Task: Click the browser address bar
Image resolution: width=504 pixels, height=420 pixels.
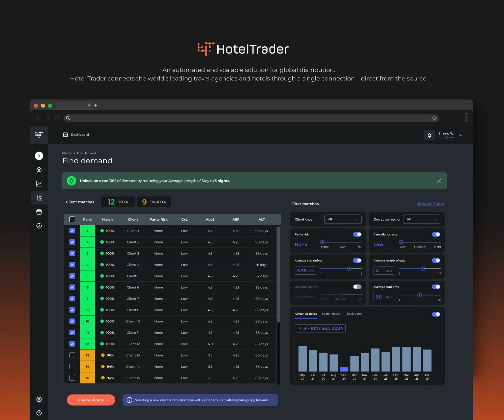Action: tap(251, 118)
